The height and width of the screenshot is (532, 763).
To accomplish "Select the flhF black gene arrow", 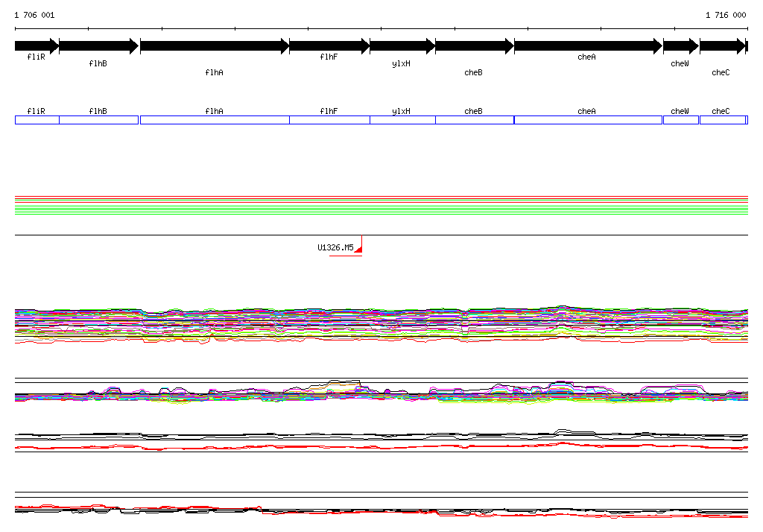I will (329, 46).
